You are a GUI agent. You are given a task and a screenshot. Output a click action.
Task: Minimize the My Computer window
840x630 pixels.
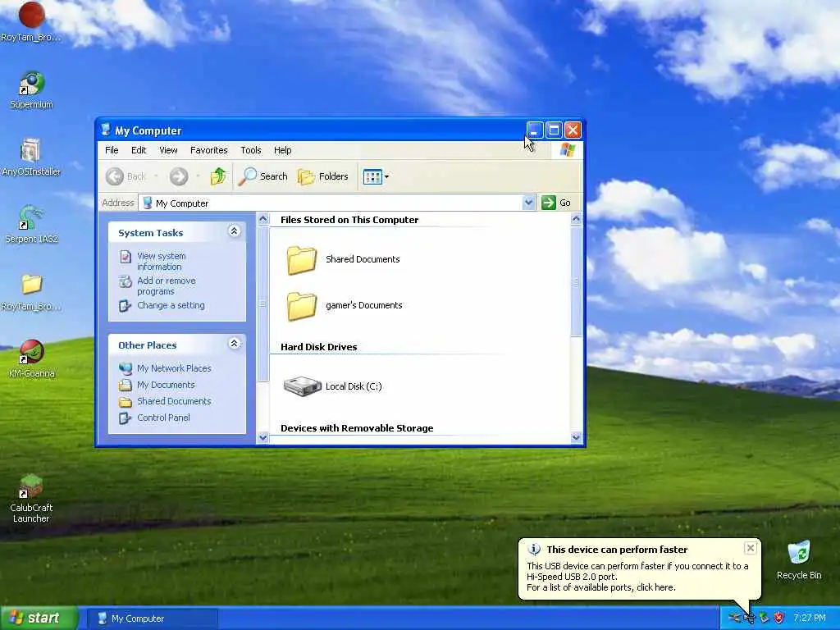[x=534, y=130]
